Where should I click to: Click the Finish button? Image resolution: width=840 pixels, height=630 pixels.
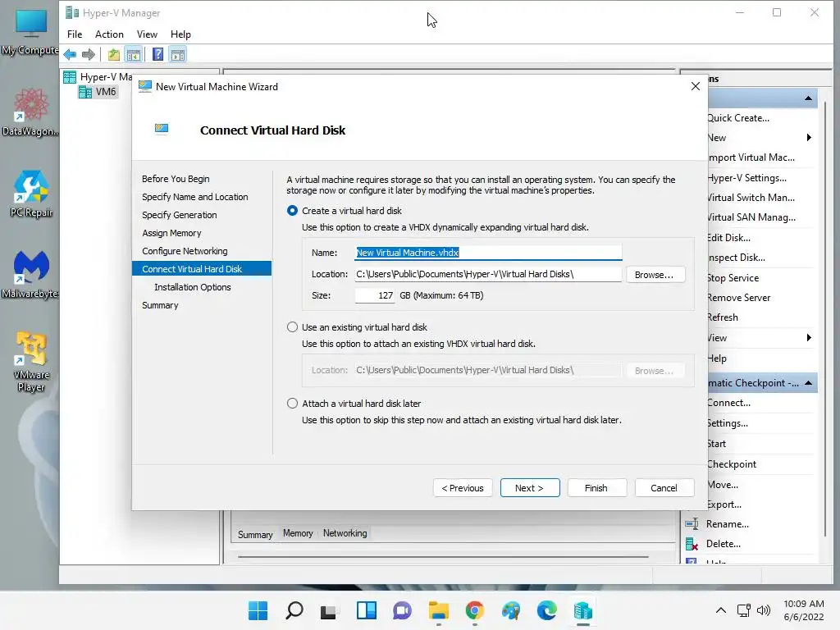pyautogui.click(x=597, y=488)
